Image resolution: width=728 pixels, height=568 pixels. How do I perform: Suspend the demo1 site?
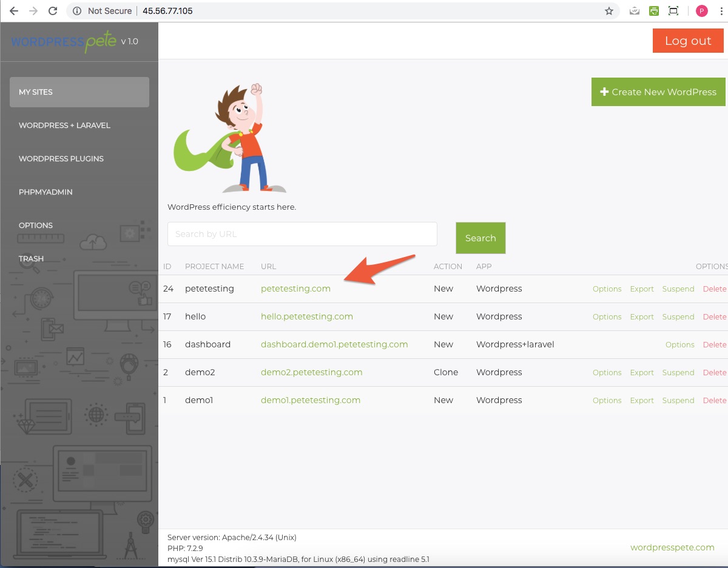click(x=678, y=401)
